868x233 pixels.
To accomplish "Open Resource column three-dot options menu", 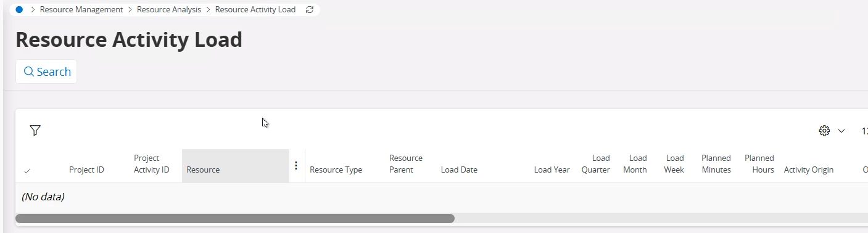I will click(296, 166).
